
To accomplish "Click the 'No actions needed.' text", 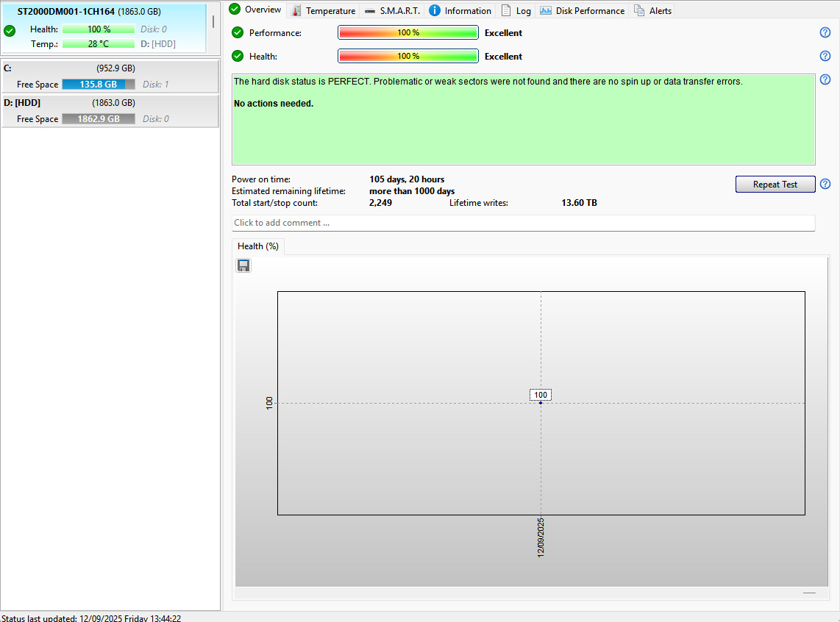I will click(274, 104).
